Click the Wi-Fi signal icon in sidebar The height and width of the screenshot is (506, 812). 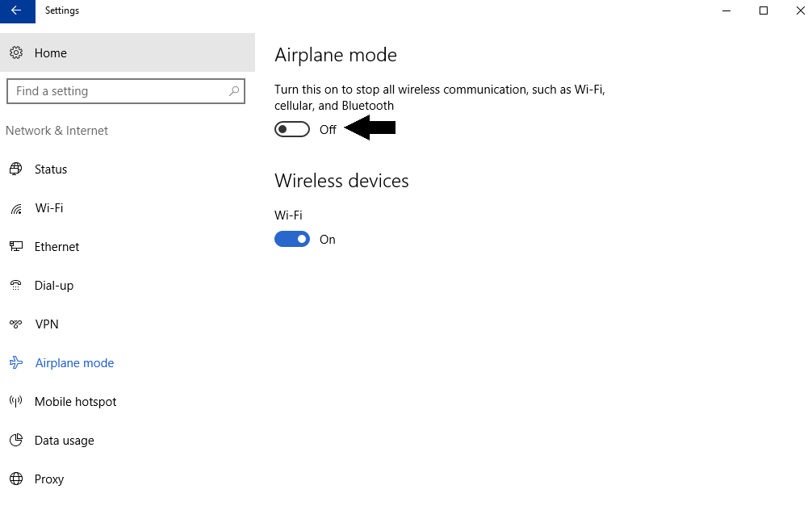pos(16,208)
